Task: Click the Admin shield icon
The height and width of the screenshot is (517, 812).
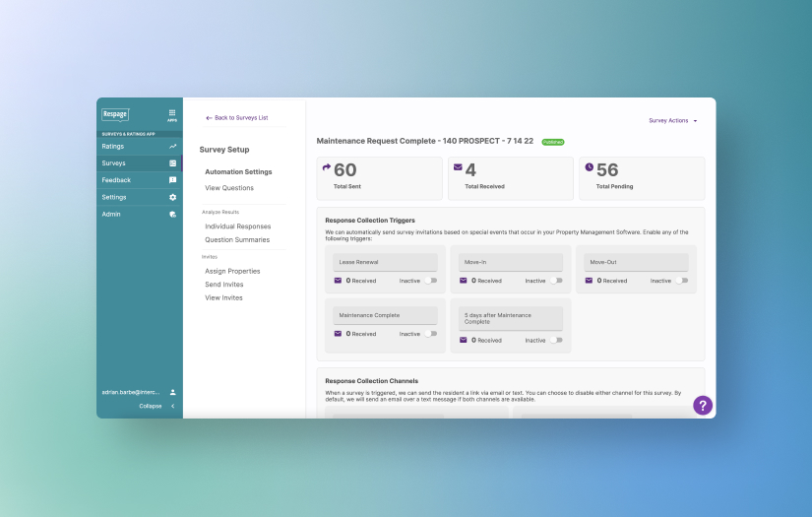Action: [x=172, y=214]
